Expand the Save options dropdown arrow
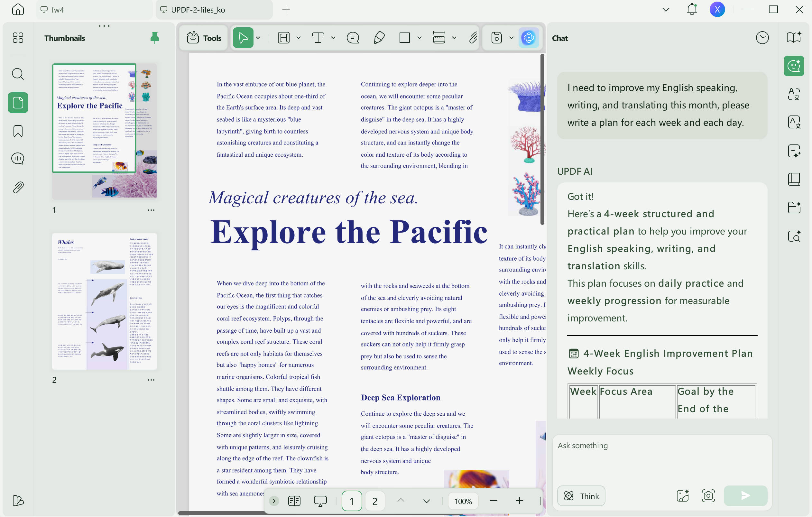This screenshot has height=517, width=812. [512, 38]
